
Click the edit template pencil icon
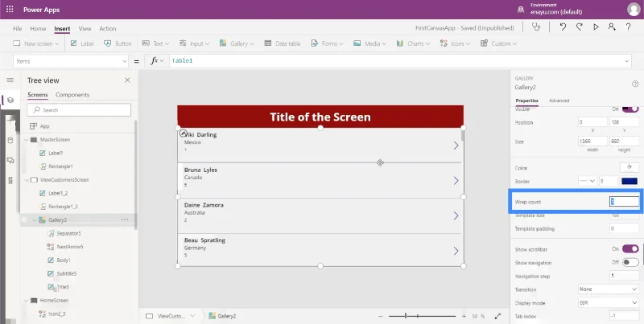pyautogui.click(x=184, y=133)
